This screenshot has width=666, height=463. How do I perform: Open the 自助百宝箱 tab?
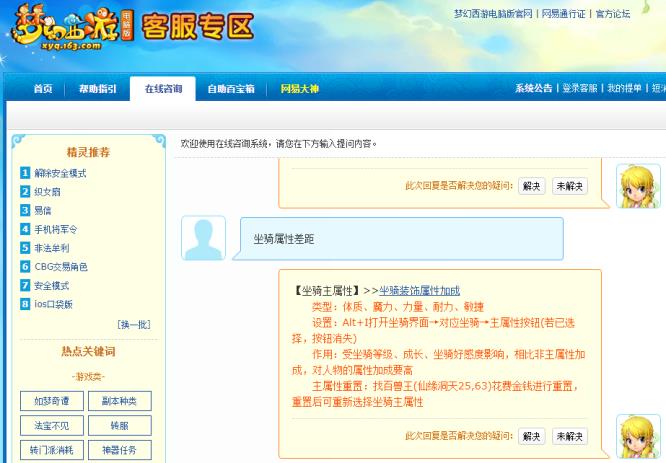coord(230,88)
